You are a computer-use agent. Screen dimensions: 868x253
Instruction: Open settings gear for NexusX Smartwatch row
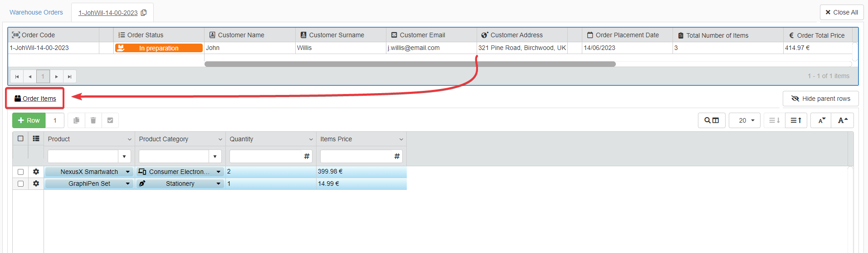click(x=36, y=172)
